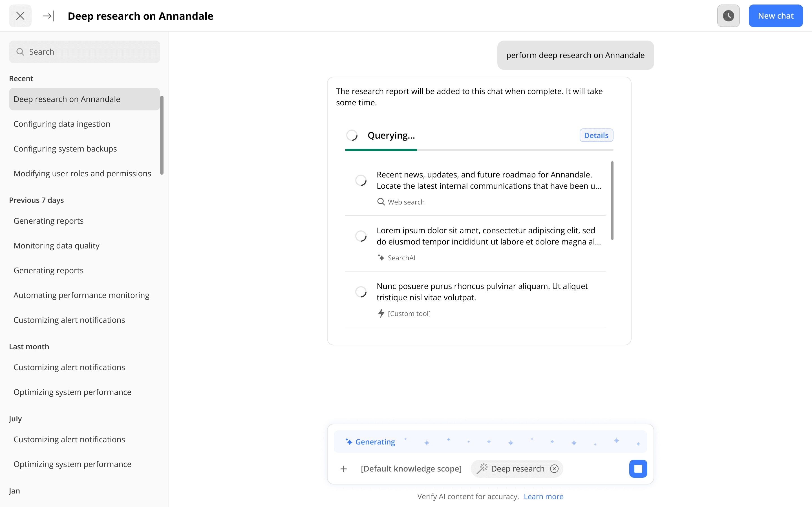Click the query list scrollbar

pos(612,201)
